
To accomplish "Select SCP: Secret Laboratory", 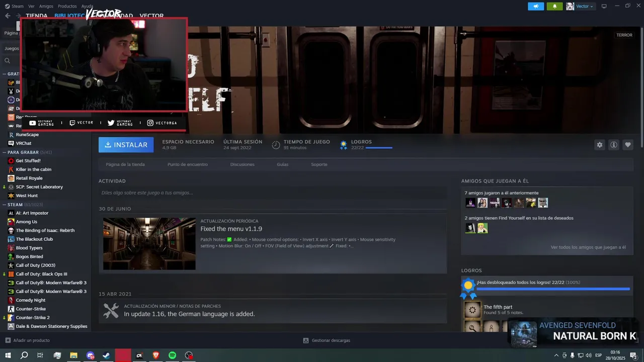I will click(39, 187).
